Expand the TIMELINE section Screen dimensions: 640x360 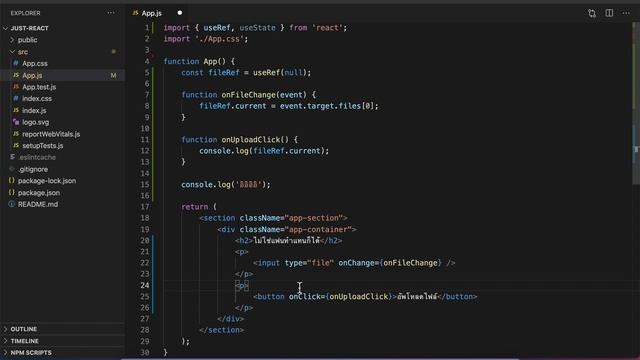point(24,341)
